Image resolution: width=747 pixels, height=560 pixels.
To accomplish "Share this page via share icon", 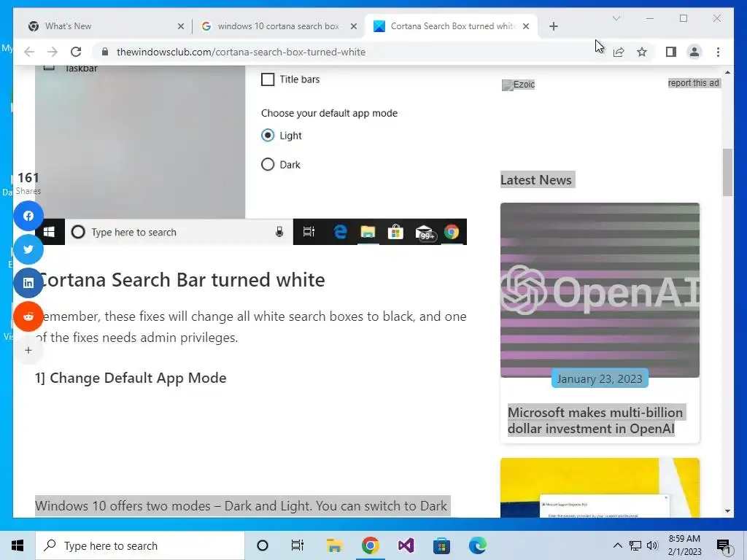I will point(619,52).
